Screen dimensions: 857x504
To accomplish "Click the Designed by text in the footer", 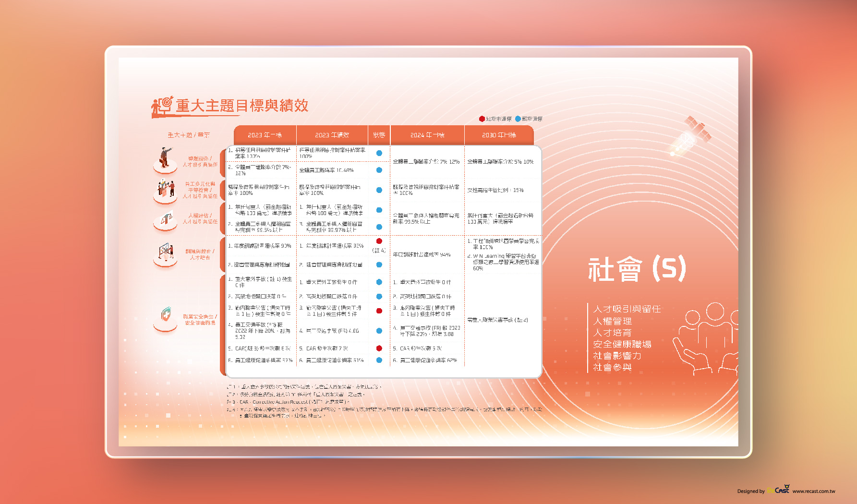I will 751,491.
